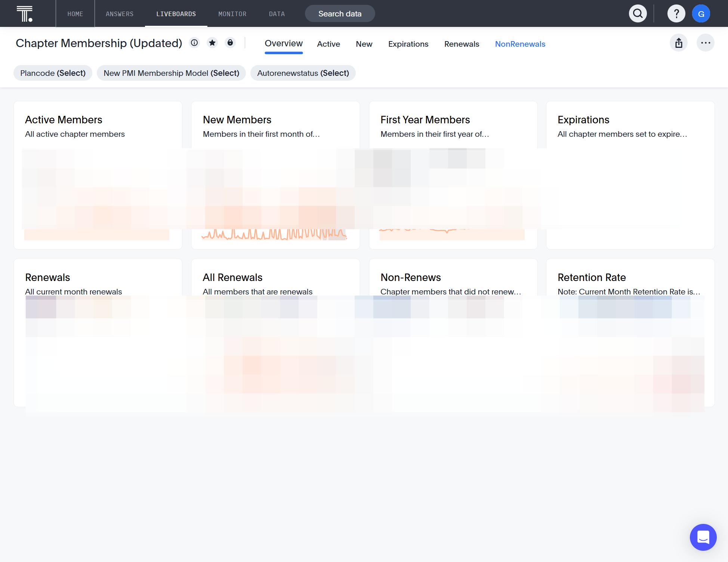Click the New Members sparkline chart
The height and width of the screenshot is (562, 728).
(275, 234)
